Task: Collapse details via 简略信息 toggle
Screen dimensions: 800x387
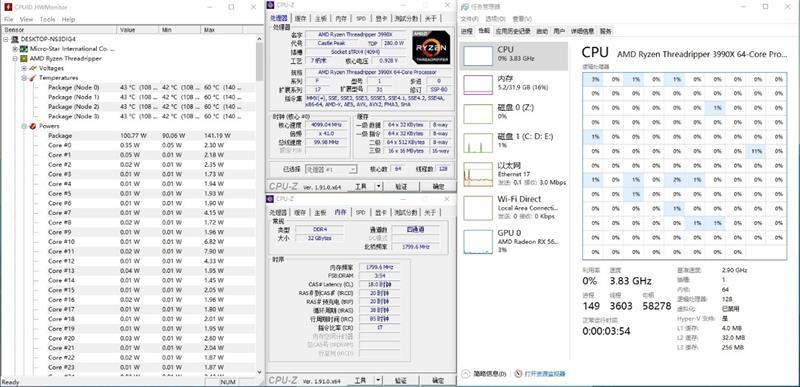Action: tap(484, 374)
